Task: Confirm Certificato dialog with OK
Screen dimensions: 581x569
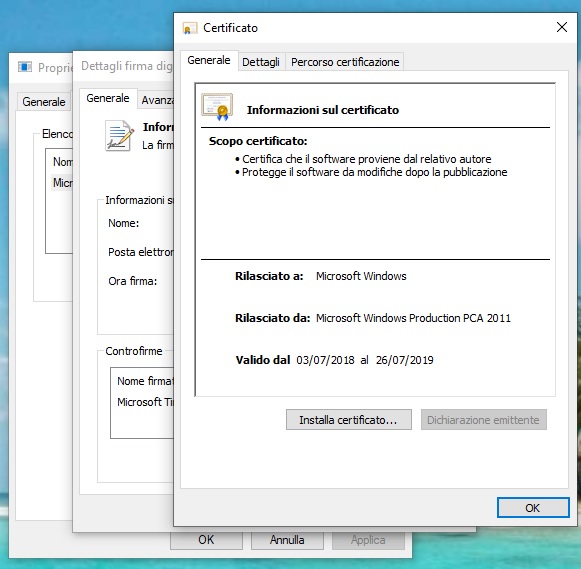Action: [533, 508]
